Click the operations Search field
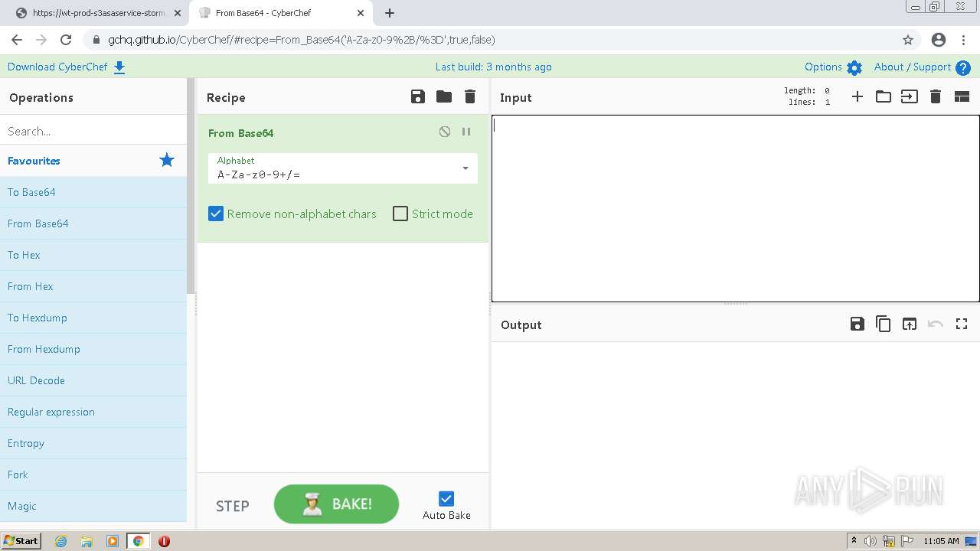980x551 pixels. click(x=93, y=131)
